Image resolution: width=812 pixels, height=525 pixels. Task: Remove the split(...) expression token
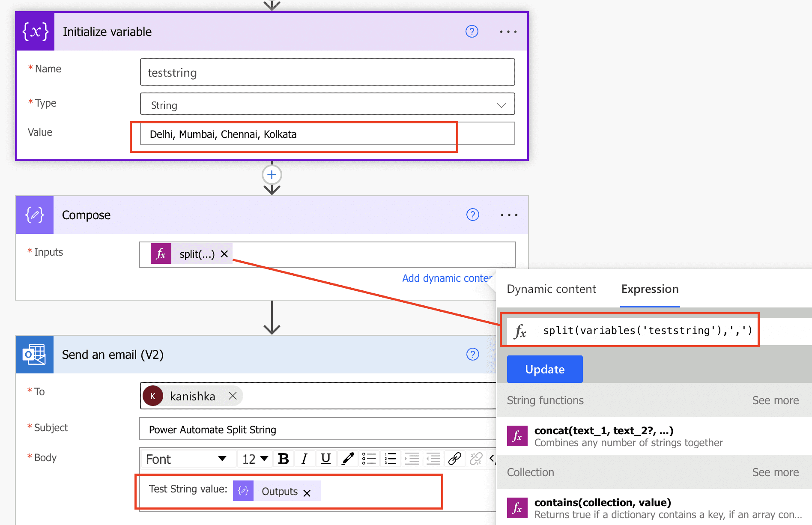tap(224, 254)
